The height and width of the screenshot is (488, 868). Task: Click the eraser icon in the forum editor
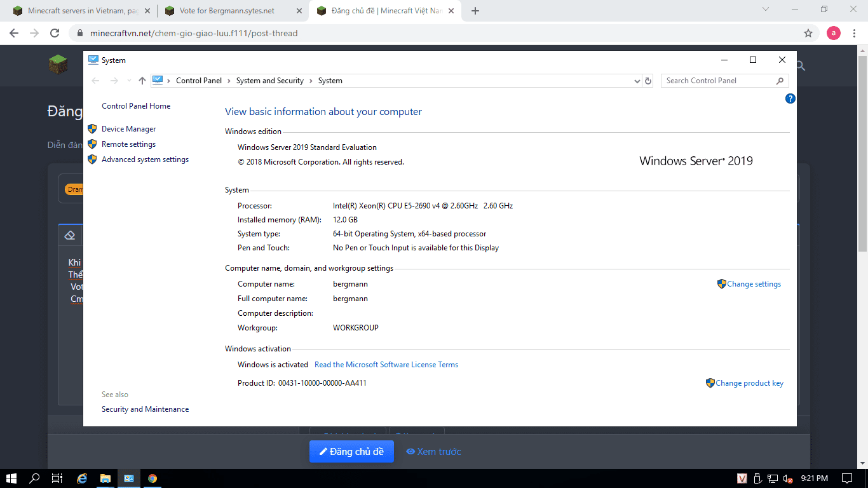point(70,235)
